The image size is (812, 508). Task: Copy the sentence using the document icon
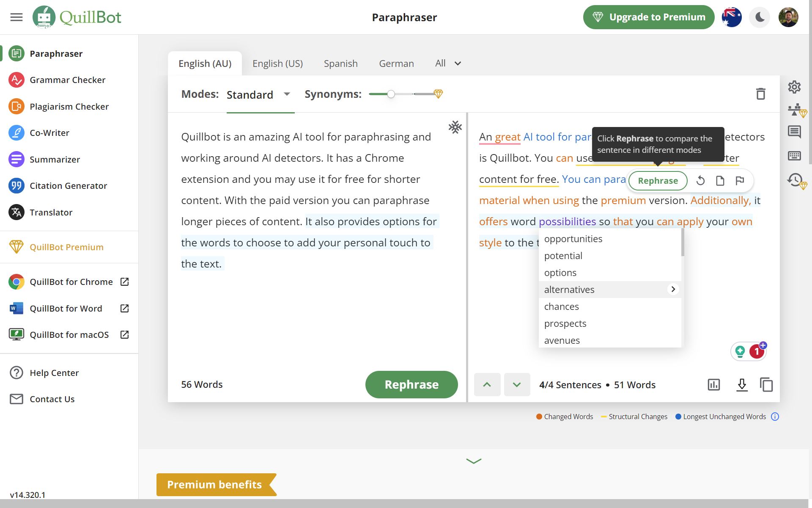click(x=719, y=180)
